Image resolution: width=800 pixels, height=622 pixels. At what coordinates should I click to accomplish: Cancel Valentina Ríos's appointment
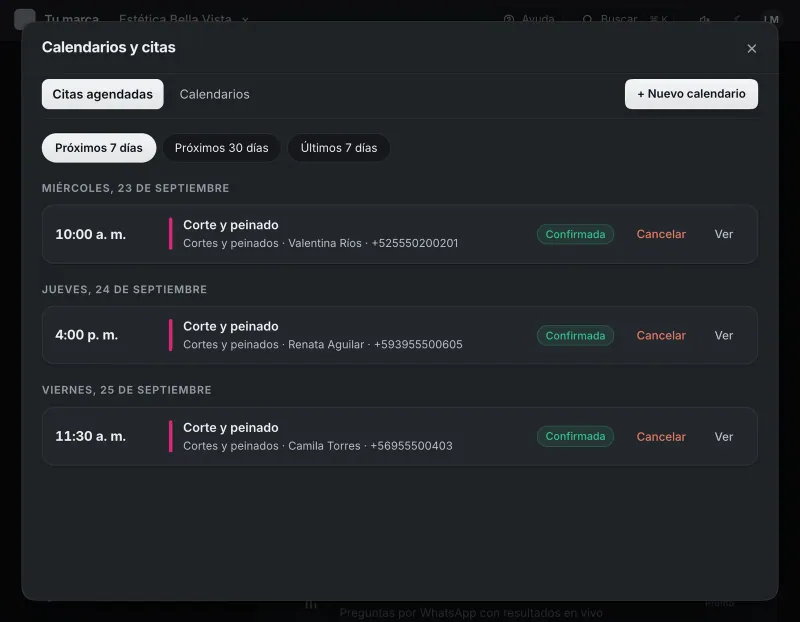tap(661, 234)
